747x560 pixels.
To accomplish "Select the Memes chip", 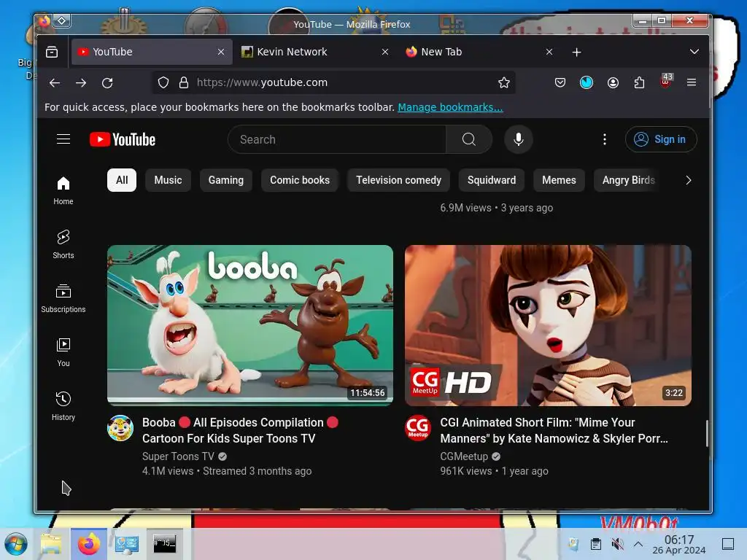I will 559,180.
